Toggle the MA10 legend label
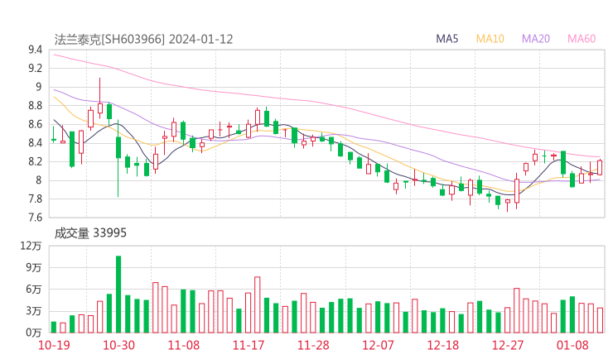Image resolution: width=613 pixels, height=364 pixels. pos(490,39)
